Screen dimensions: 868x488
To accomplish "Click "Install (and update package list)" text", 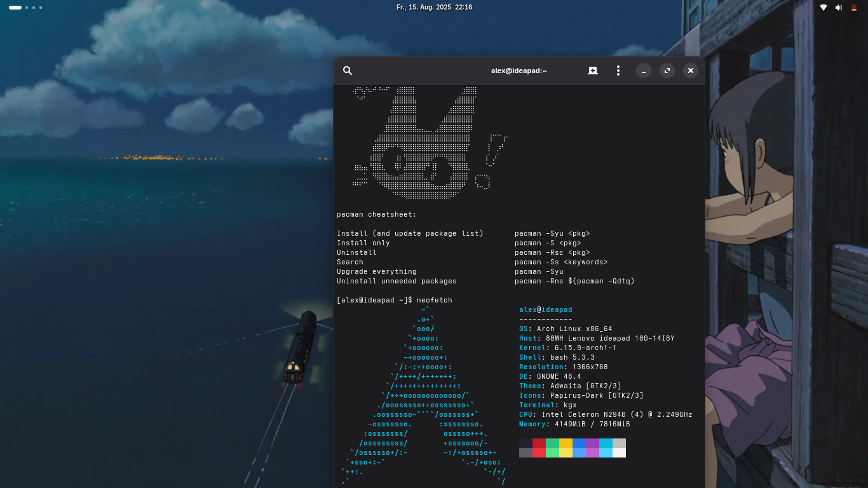I will tap(410, 234).
